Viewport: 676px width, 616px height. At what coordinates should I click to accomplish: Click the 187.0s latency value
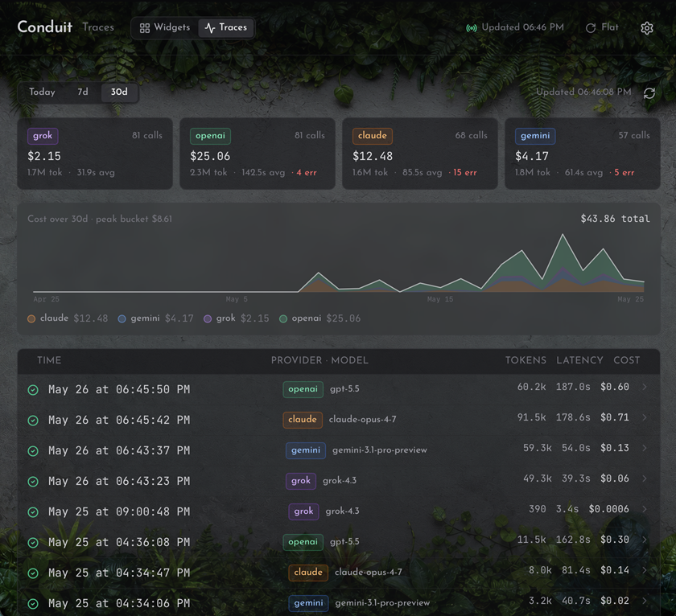pos(573,387)
